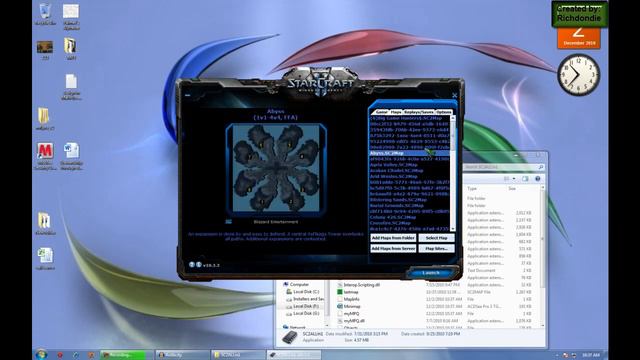The width and height of the screenshot is (640, 360).
Task: Select Minimap file in Explorer
Action: pyautogui.click(x=352, y=306)
